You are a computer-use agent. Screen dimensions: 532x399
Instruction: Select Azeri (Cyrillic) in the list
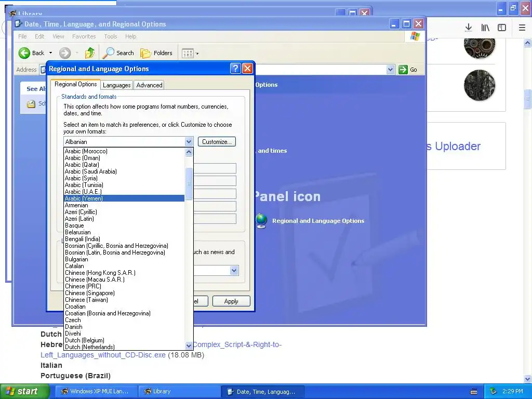point(124,212)
